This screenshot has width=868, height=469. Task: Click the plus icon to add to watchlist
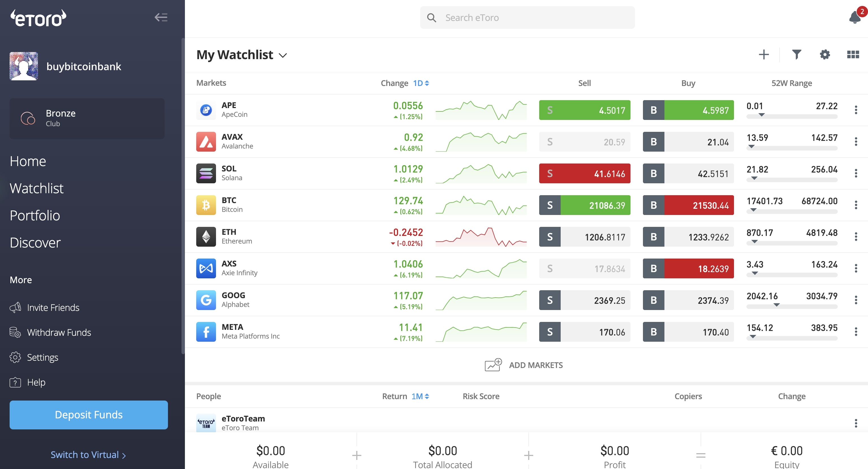coord(764,55)
